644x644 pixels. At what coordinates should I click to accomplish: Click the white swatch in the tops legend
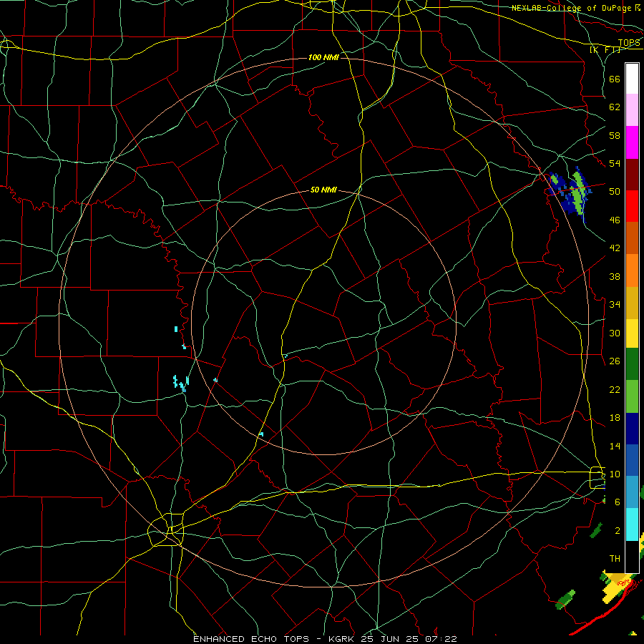click(x=632, y=79)
